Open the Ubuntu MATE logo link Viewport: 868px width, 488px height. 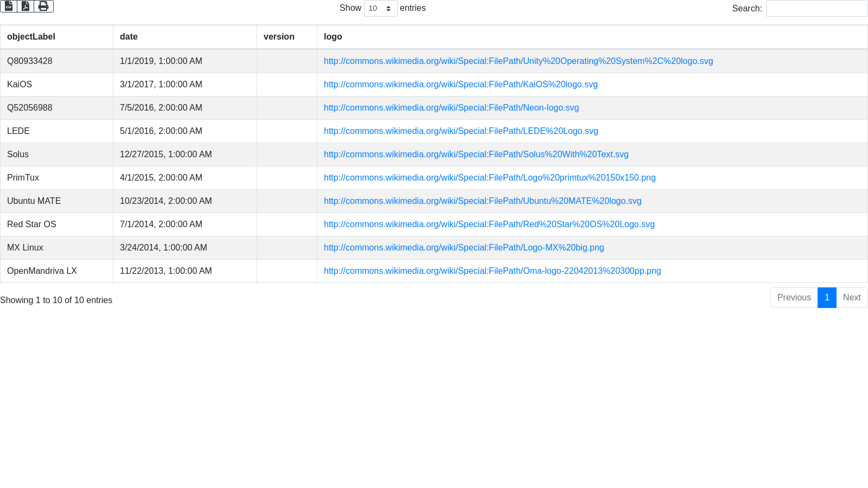click(482, 201)
